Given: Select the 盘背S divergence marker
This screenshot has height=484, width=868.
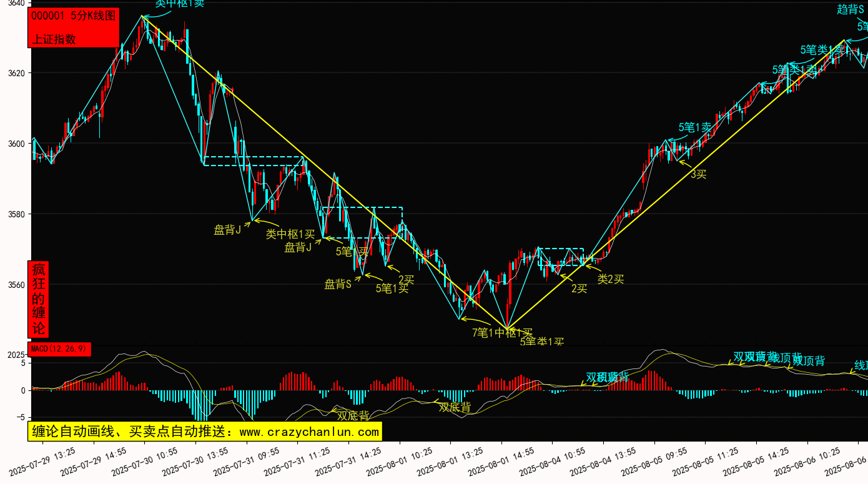Looking at the screenshot, I should [338, 284].
